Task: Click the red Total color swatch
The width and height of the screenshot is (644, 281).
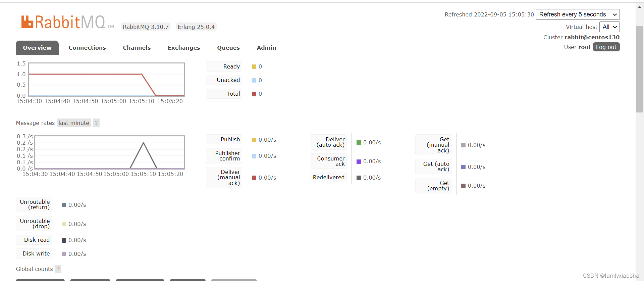Action: [x=254, y=94]
